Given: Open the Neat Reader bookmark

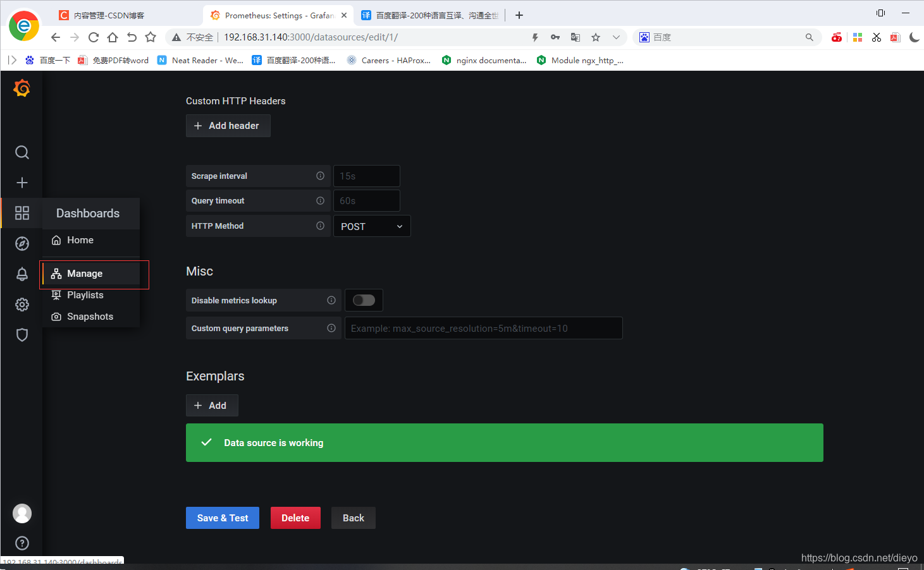Looking at the screenshot, I should pyautogui.click(x=200, y=60).
